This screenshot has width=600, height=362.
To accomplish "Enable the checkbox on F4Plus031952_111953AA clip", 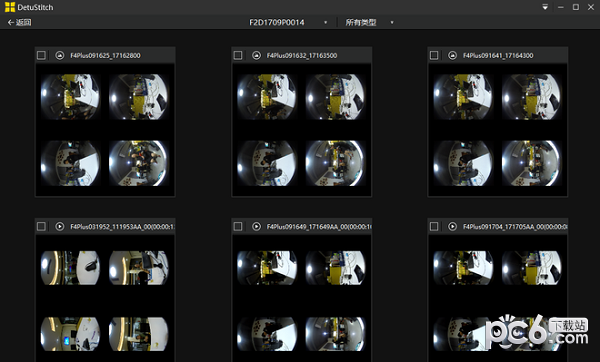I will 41,227.
